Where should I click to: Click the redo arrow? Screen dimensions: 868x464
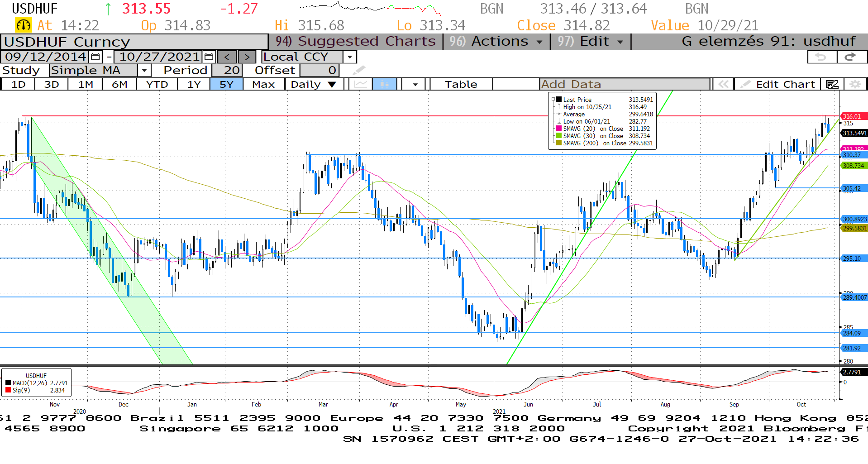(x=851, y=57)
